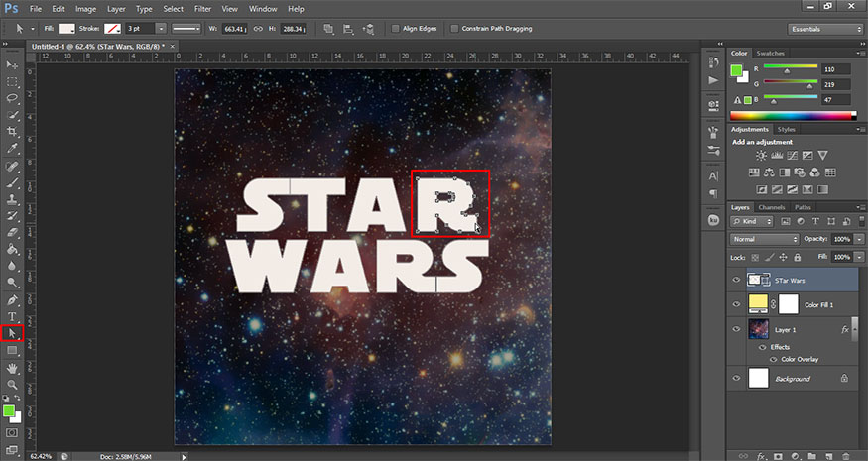868x461 pixels.
Task: Toggle Color Overlay effect visibility
Action: pyautogui.click(x=774, y=360)
